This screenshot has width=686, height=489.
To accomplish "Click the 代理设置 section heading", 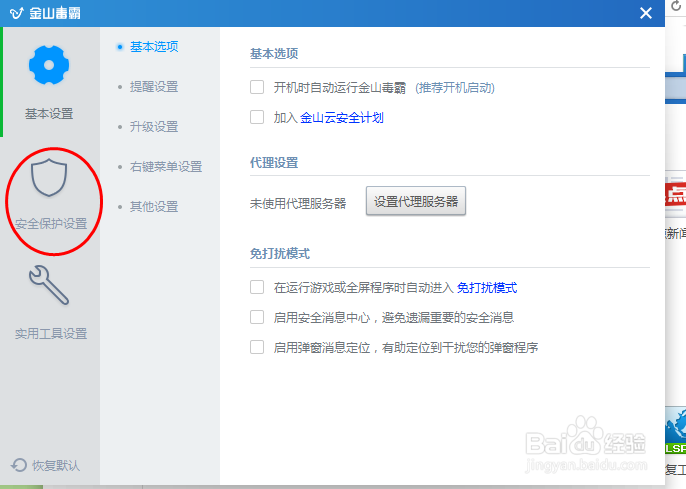I will pos(274,163).
